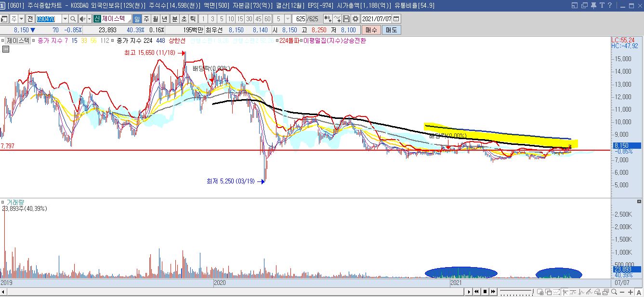The height and width of the screenshot is (297, 644).
Task: Click the rewind button in replay controls
Action: (476, 292)
